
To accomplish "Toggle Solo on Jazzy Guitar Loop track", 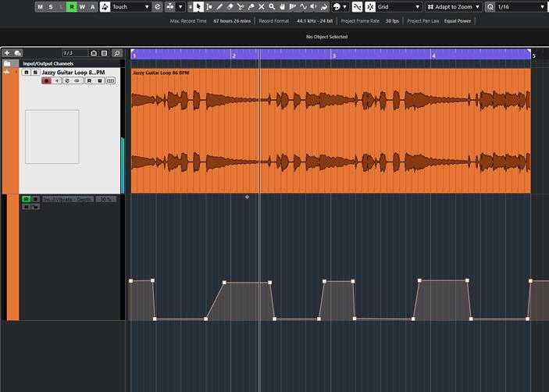I will point(34,72).
